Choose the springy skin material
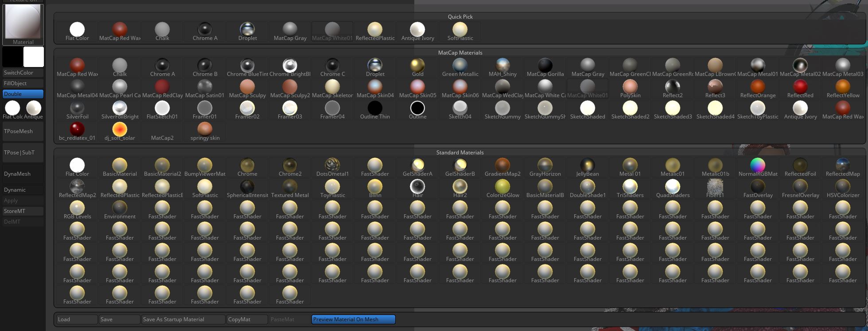The width and height of the screenshot is (868, 331). [x=205, y=131]
